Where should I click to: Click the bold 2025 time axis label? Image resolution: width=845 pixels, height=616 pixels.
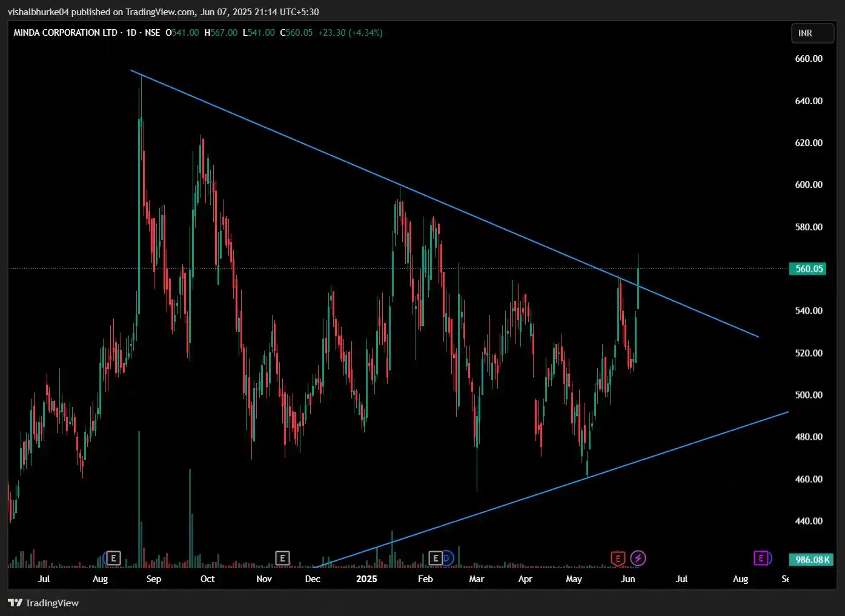366,579
